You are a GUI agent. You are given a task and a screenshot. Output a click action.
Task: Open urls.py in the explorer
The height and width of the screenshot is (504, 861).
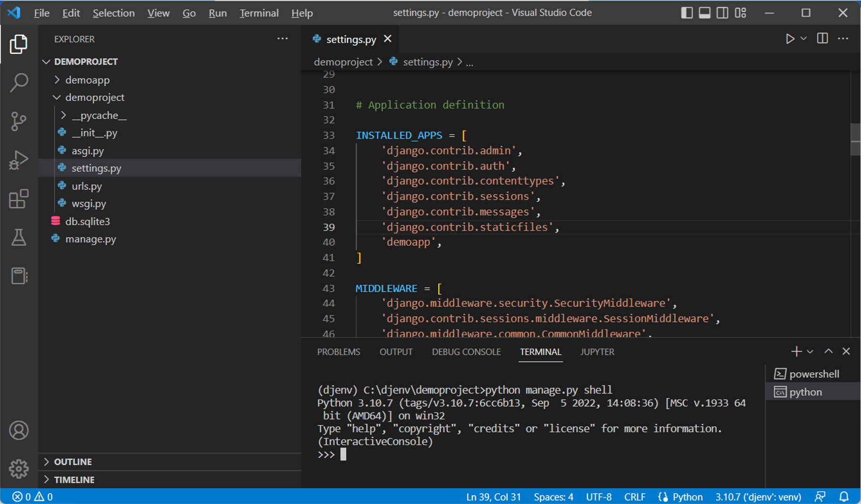click(87, 186)
